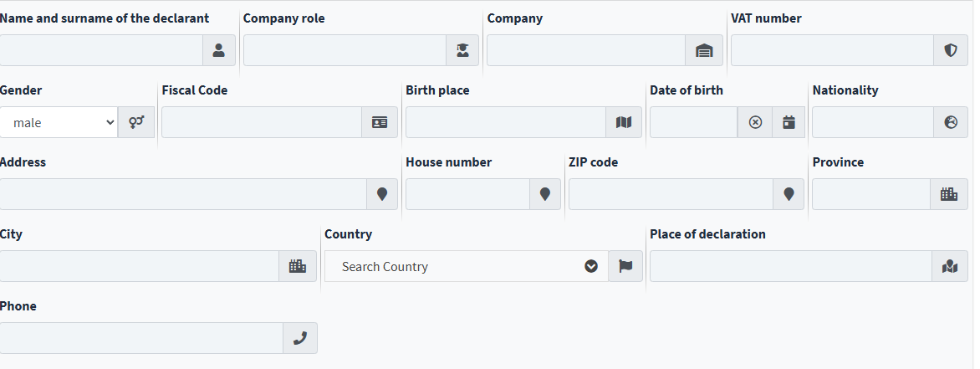Click the Country dropdown arrow chevron
This screenshot has width=980, height=369.
[x=591, y=266]
